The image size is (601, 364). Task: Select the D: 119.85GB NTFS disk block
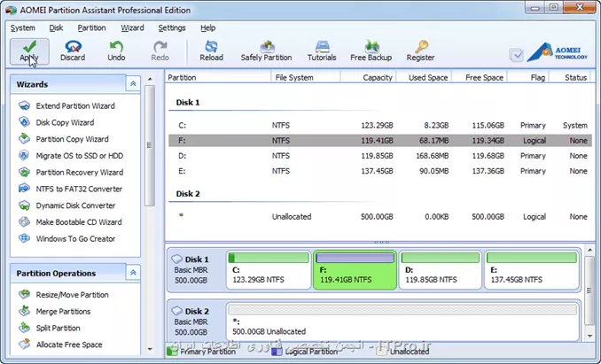(x=440, y=270)
